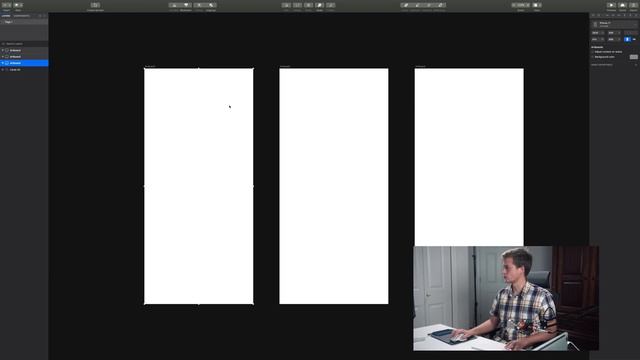Open the Data toolbar menu
This screenshot has height=360, width=640.
point(18,5)
